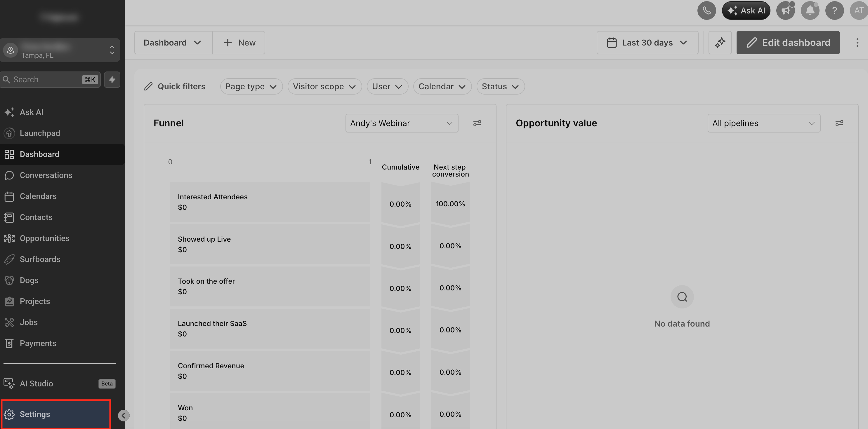
Task: Expand the Status filter
Action: (x=500, y=87)
